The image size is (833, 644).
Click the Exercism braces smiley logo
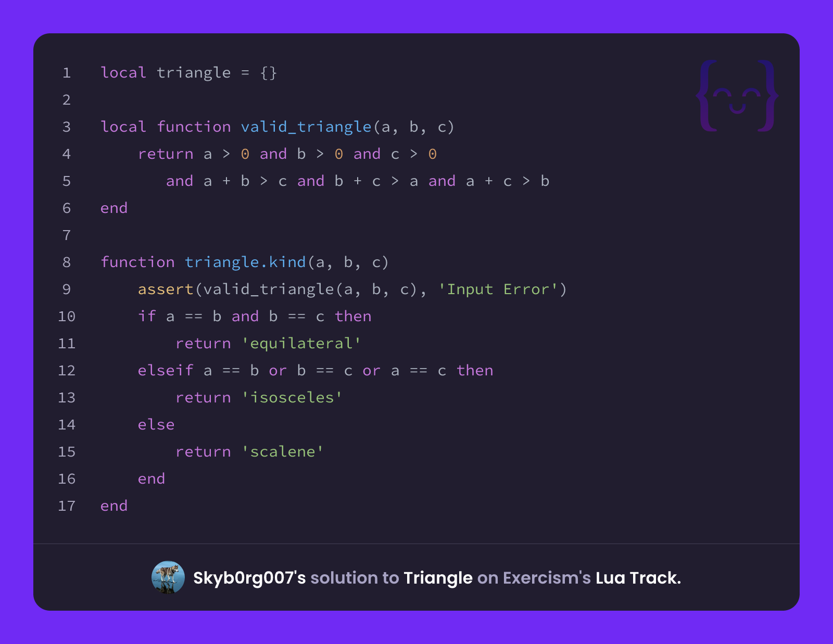tap(737, 96)
